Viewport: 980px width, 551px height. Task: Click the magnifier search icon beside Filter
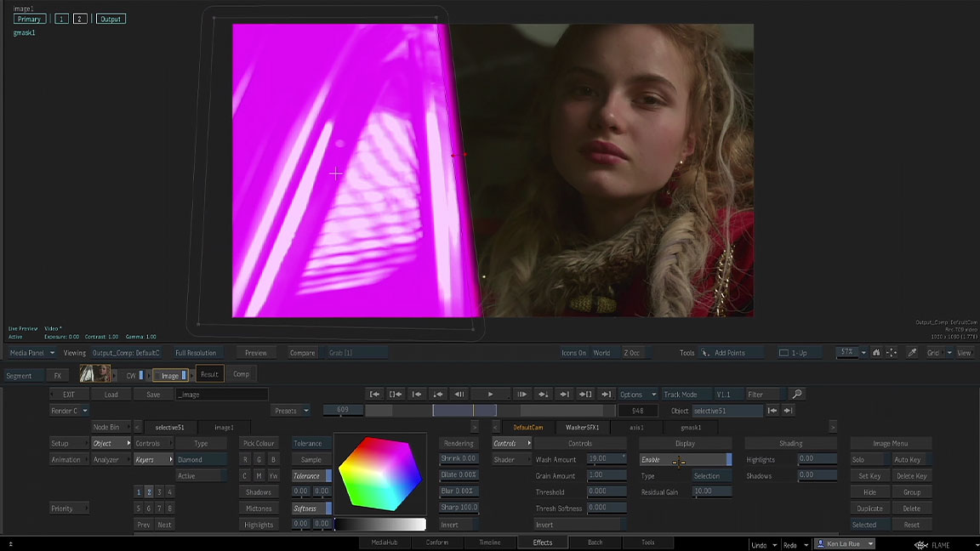click(x=797, y=395)
